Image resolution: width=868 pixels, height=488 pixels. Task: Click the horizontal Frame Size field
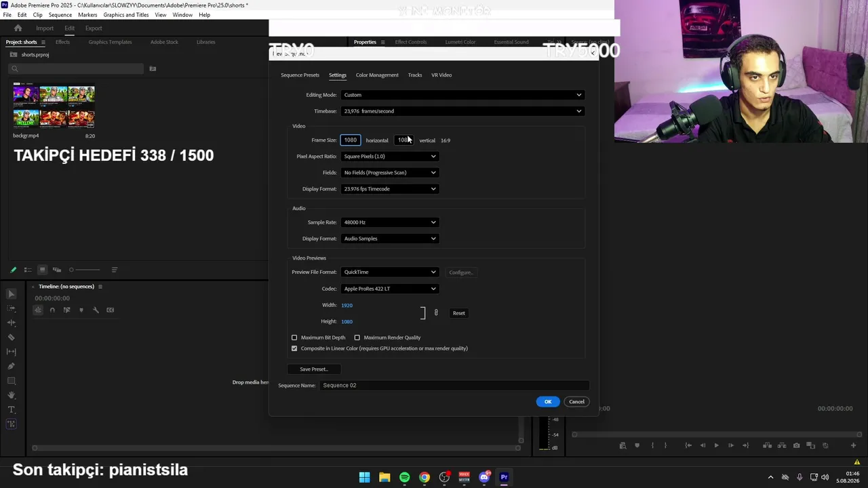(351, 140)
